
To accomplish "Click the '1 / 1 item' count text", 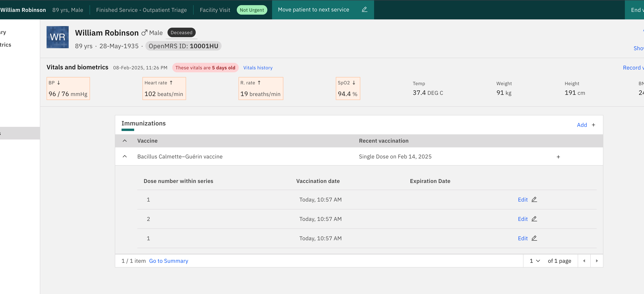I will pyautogui.click(x=134, y=261).
